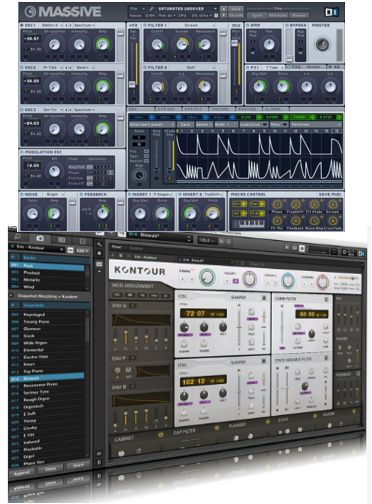Click the Massive logo icon
Image resolution: width=372 pixels, height=504 pixels.
pyautogui.click(x=30, y=12)
